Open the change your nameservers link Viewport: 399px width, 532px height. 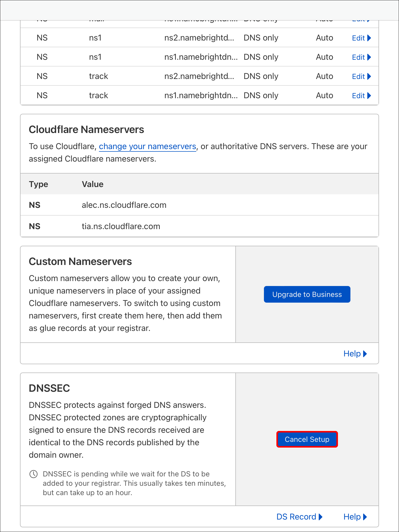coord(147,147)
